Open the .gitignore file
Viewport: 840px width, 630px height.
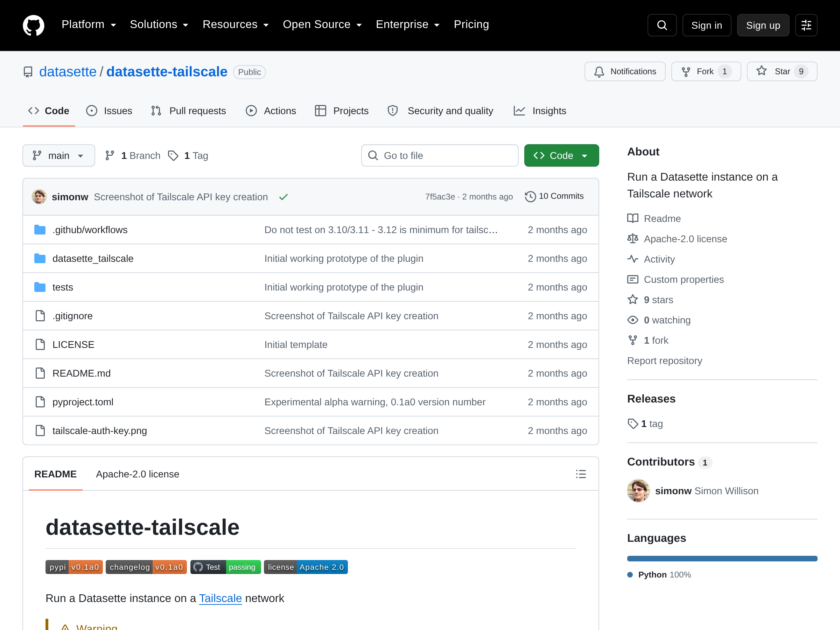coord(72,316)
